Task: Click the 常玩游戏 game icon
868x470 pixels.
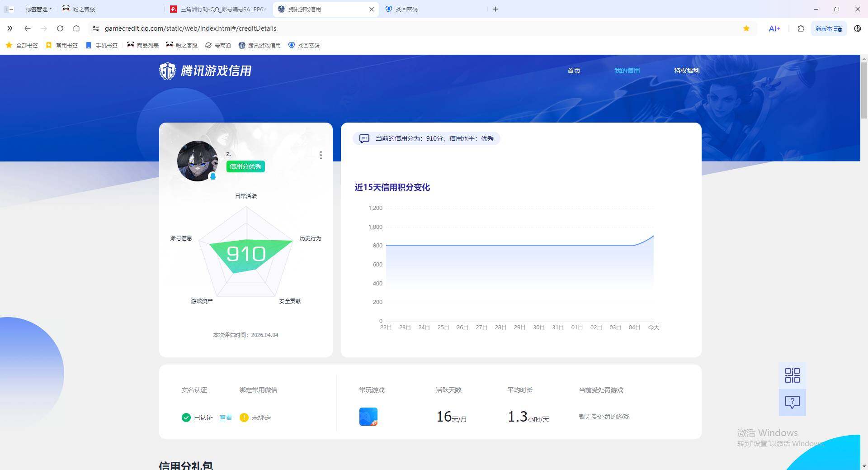Action: tap(368, 417)
